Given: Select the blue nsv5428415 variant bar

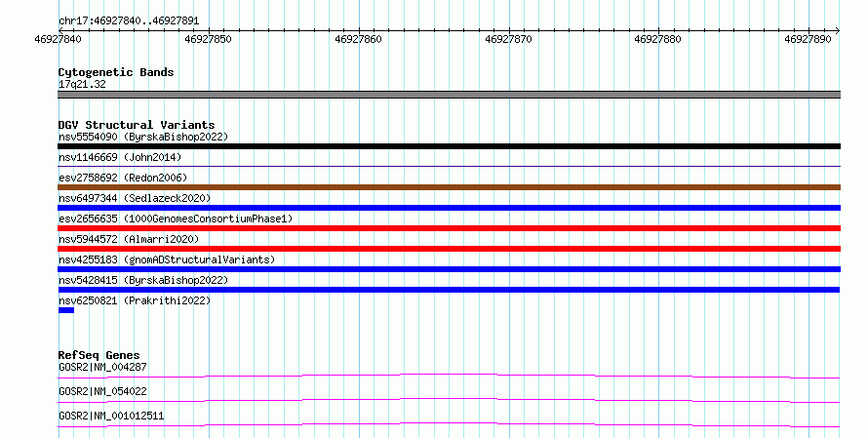Looking at the screenshot, I should [449, 290].
